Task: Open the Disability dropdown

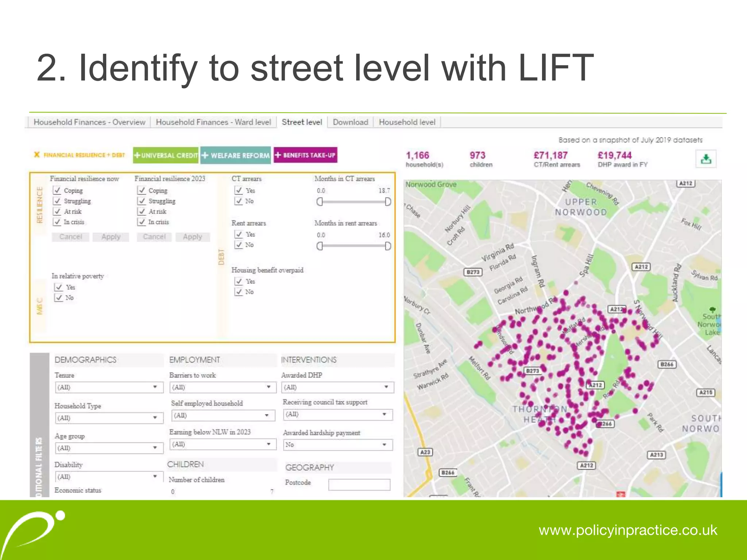Action: (x=109, y=477)
